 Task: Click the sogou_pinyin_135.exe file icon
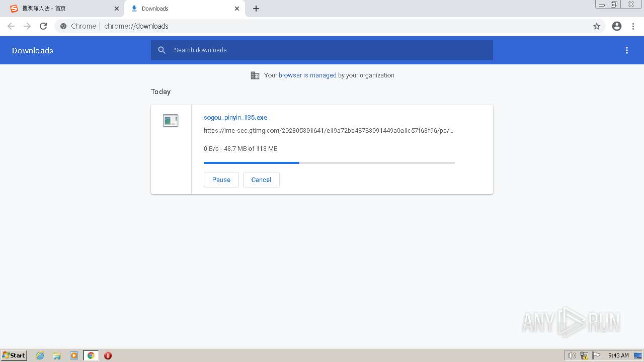(x=171, y=120)
